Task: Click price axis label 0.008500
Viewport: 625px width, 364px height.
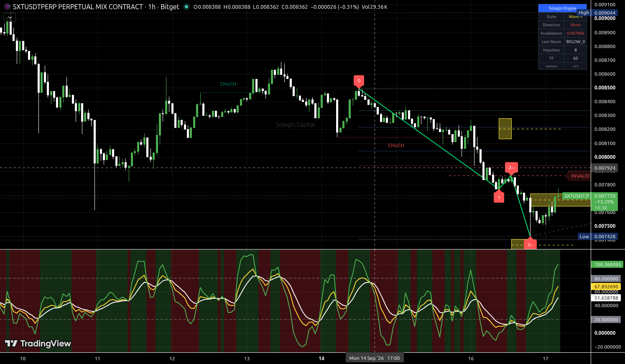Action: pyautogui.click(x=605, y=88)
